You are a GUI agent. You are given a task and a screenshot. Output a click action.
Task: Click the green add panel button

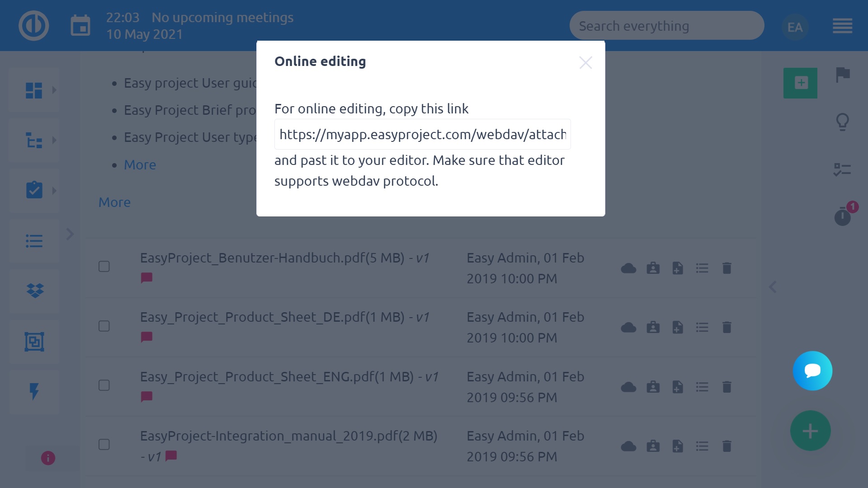(x=800, y=83)
